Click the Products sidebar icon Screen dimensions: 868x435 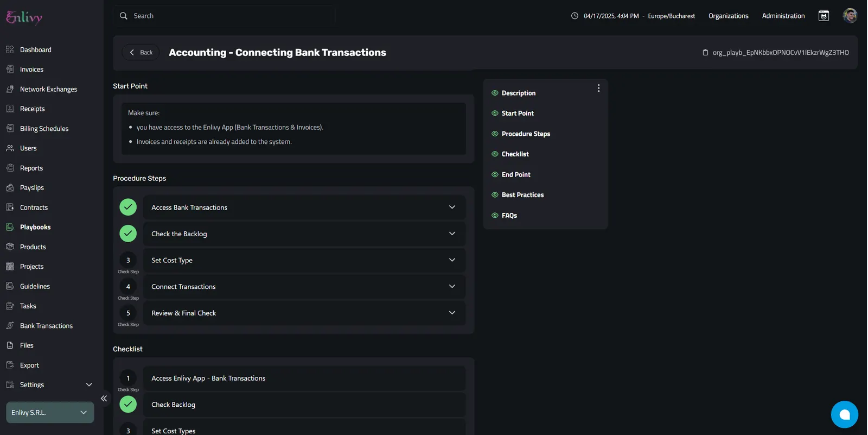coord(10,247)
